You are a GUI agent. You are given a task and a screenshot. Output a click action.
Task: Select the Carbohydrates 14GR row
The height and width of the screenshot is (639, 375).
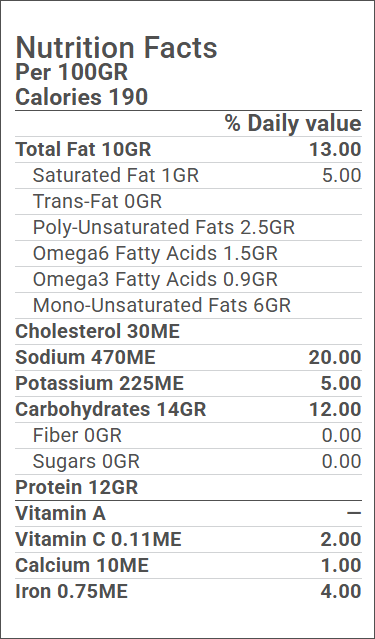188,410
